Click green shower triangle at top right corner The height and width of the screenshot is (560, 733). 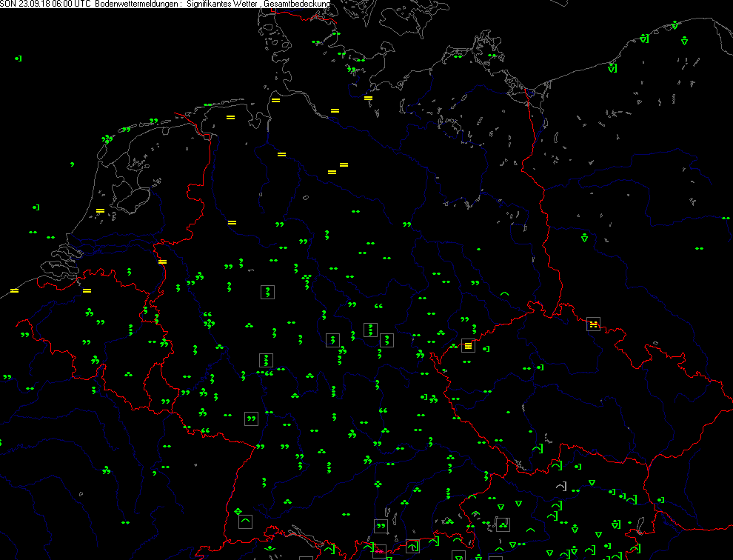pos(675,25)
